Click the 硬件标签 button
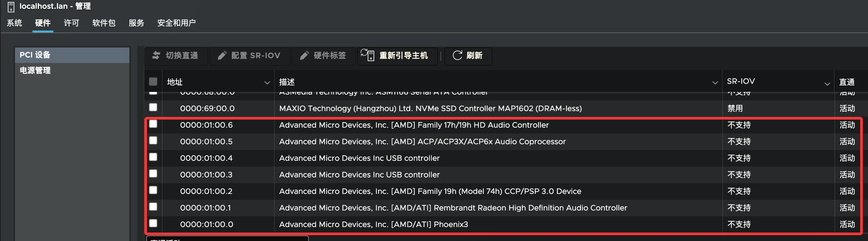 [323, 56]
